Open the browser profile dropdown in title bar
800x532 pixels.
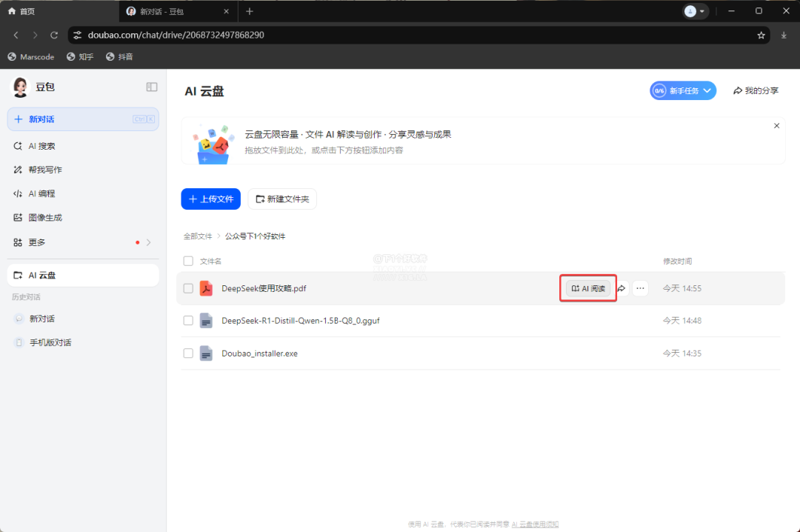[695, 11]
